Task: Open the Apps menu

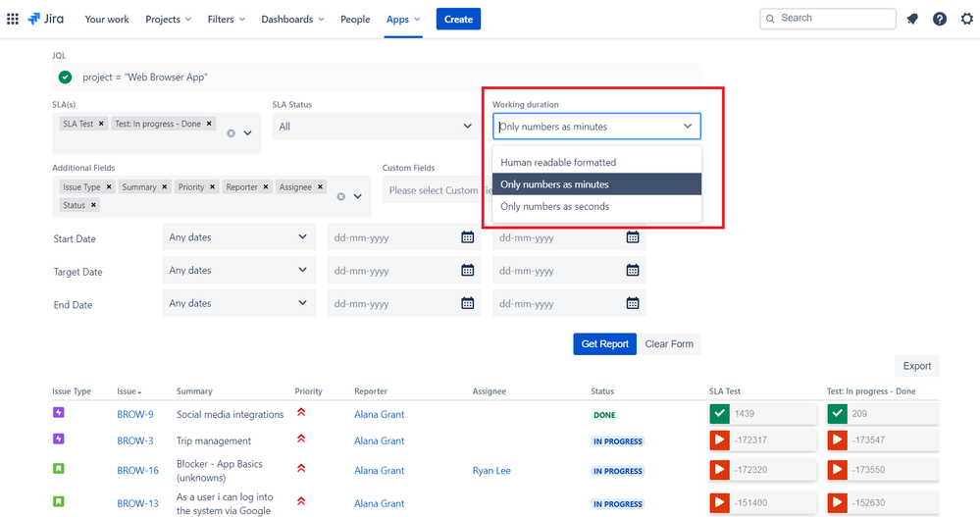Action: [x=403, y=20]
